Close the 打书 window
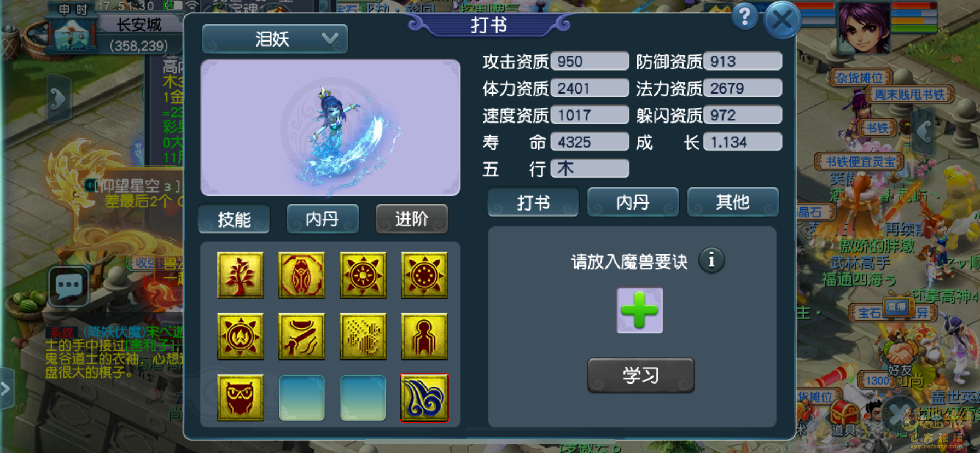Viewport: 980px width, 453px height. [x=782, y=20]
